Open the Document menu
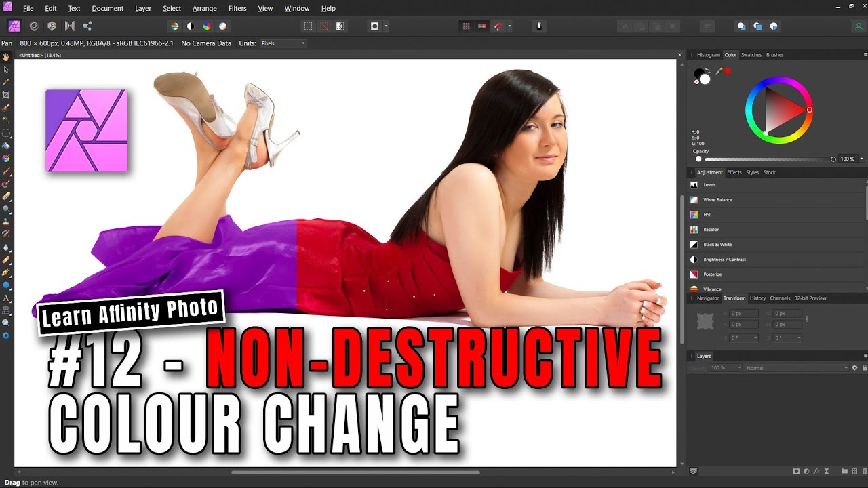Screen dimensions: 868x488 pyautogui.click(x=108, y=8)
